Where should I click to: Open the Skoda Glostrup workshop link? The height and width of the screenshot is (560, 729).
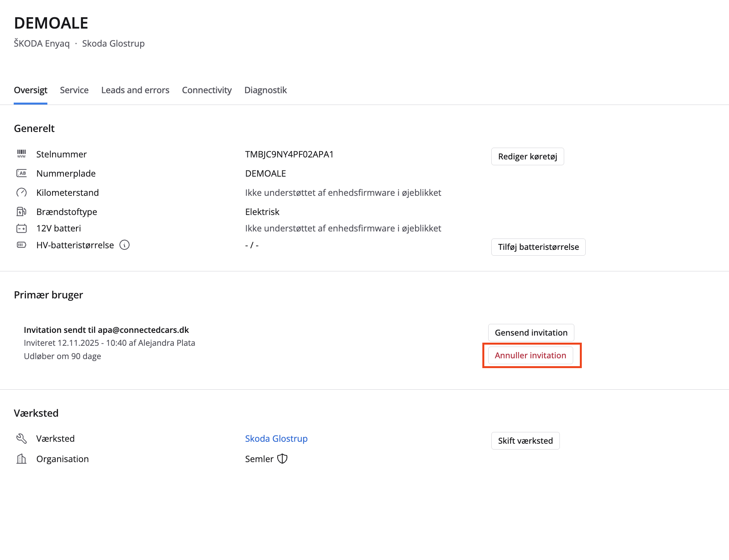[x=276, y=438]
